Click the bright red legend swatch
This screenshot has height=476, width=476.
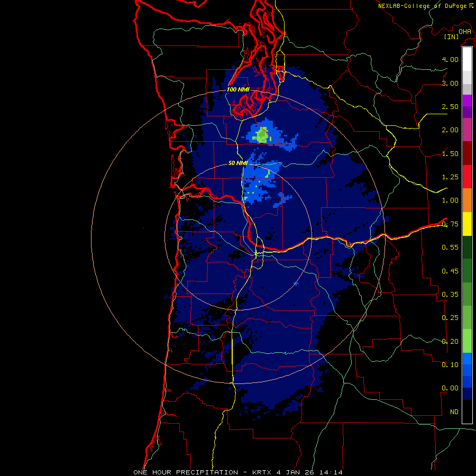[467, 177]
